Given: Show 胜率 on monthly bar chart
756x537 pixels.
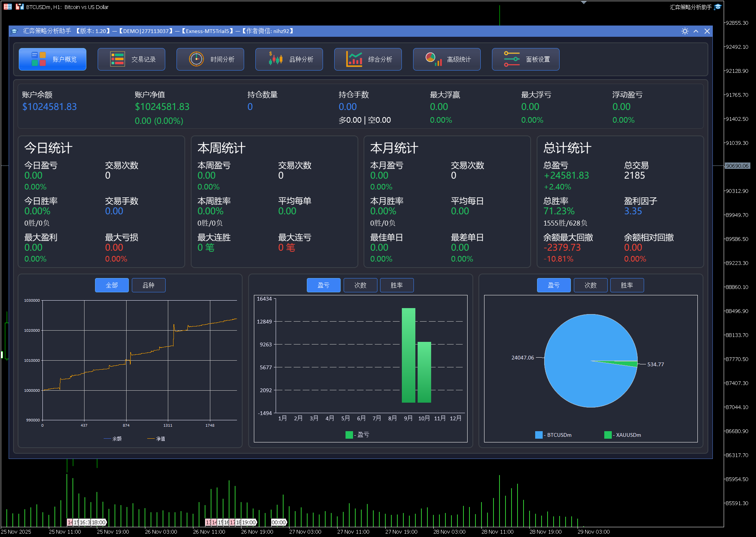Looking at the screenshot, I should (397, 285).
